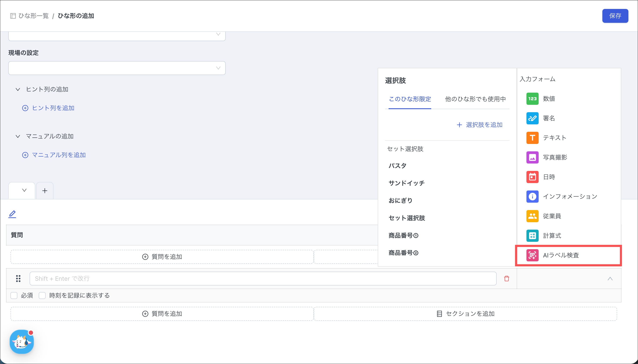This screenshot has width=638, height=364.
Task: Enable 時刻を記録に表示する checkbox
Action: pyautogui.click(x=42, y=296)
